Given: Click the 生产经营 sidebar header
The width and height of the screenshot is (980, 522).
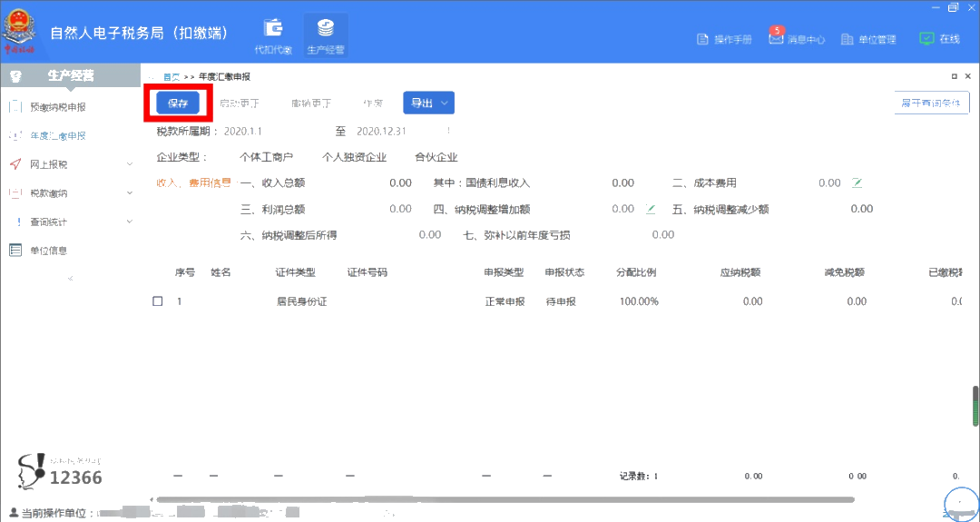Looking at the screenshot, I should pyautogui.click(x=70, y=76).
